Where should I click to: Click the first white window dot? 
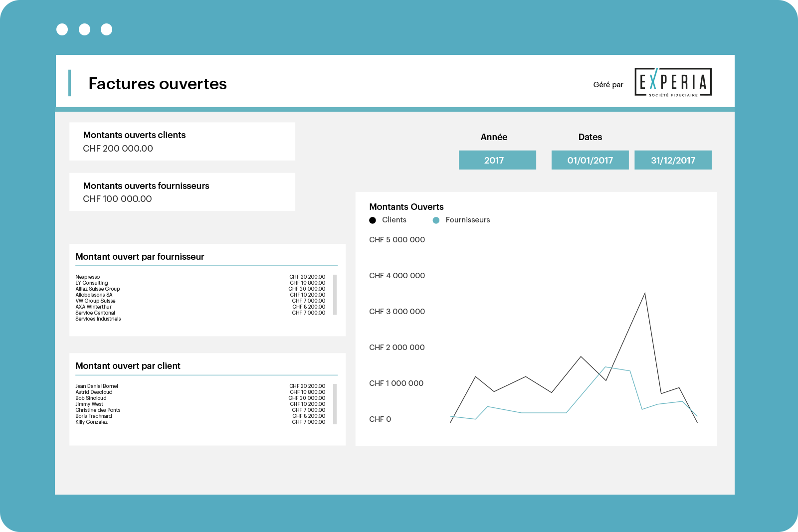62,29
